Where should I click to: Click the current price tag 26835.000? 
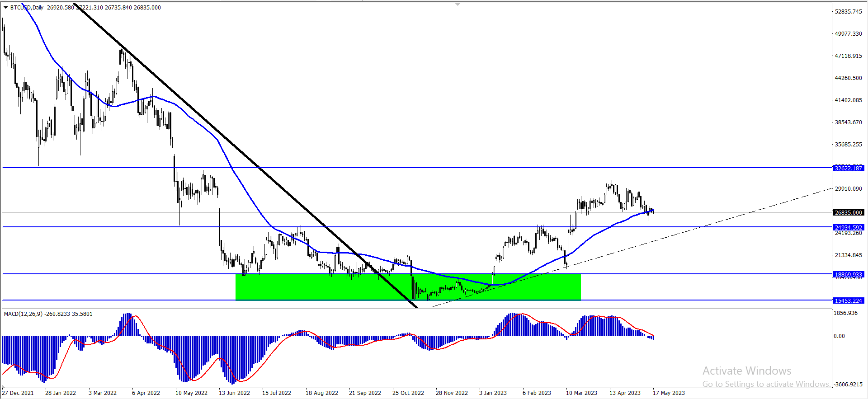[x=849, y=212]
